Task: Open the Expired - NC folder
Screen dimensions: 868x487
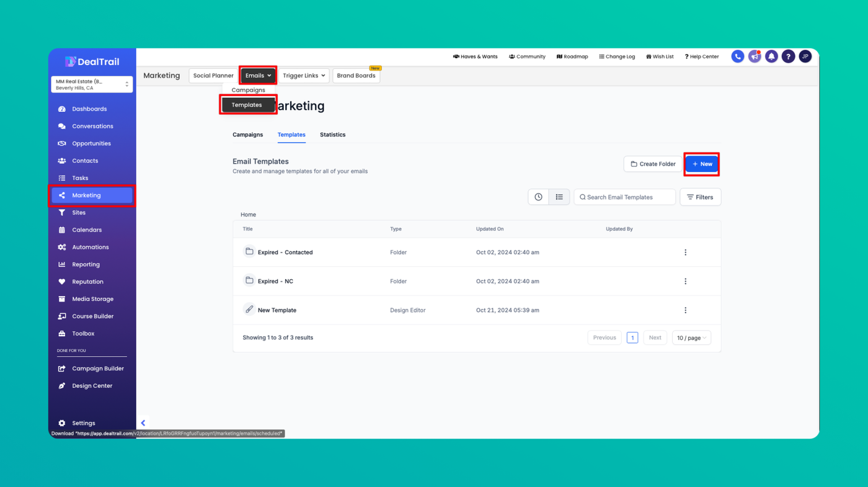Action: (x=275, y=281)
